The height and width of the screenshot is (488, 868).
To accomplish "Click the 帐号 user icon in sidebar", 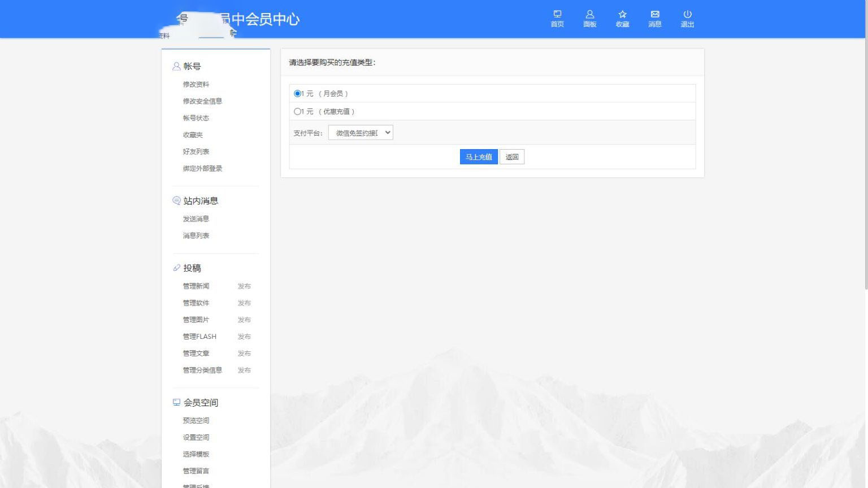I will coord(176,66).
